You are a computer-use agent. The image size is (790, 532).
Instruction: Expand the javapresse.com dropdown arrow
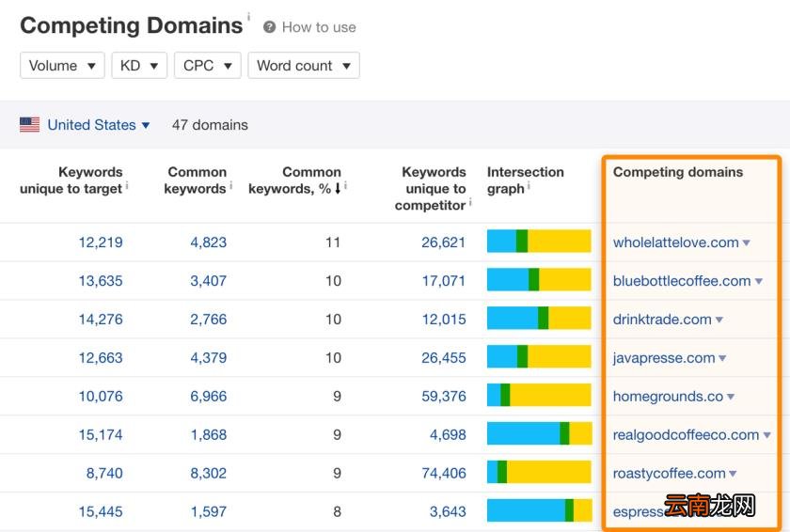[x=722, y=358]
